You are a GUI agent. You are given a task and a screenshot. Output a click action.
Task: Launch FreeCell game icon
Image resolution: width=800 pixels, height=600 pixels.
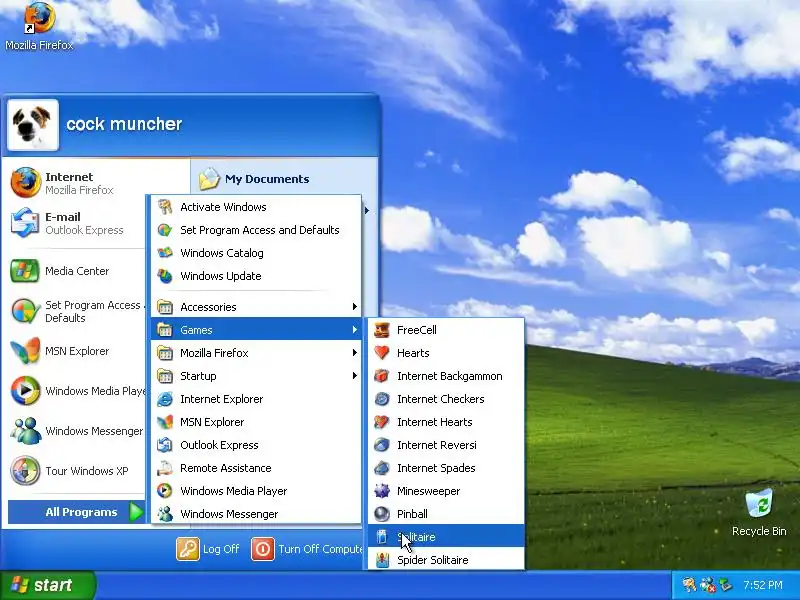pyautogui.click(x=382, y=330)
